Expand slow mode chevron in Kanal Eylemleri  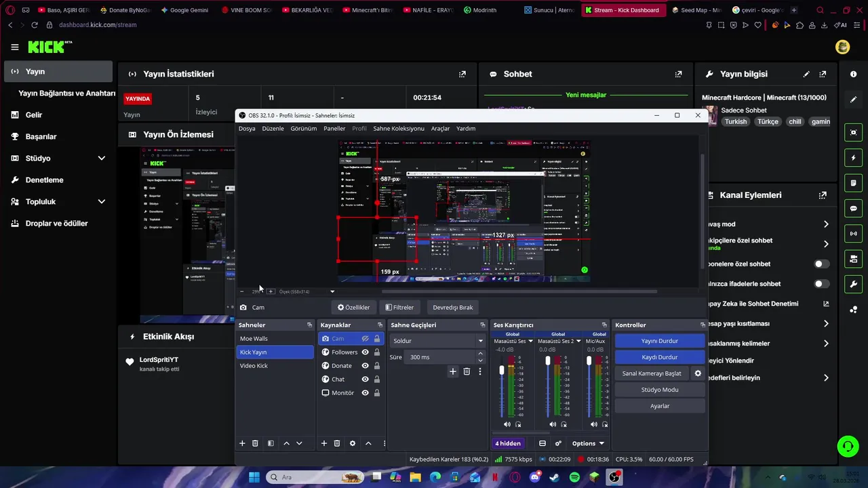tap(826, 224)
